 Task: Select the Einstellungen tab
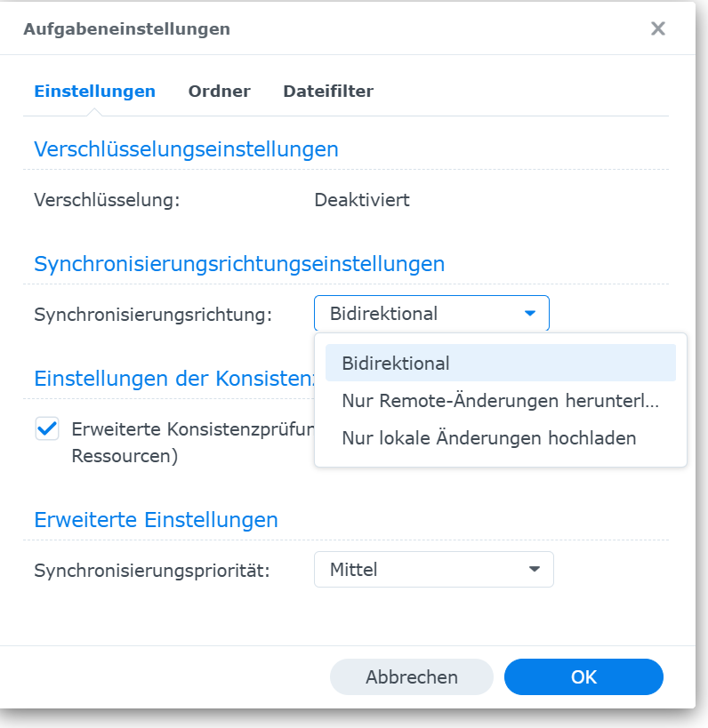pyautogui.click(x=94, y=91)
